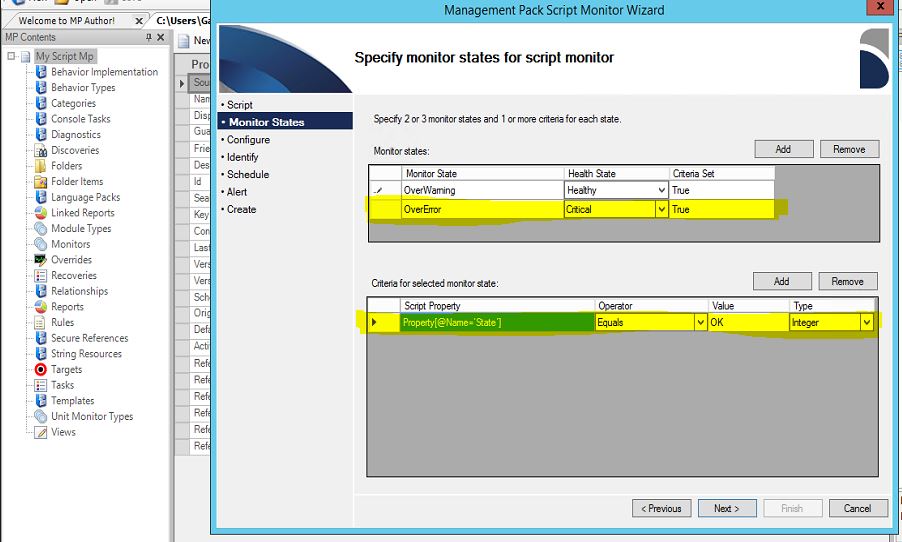Viewport: 902px width, 542px height.
Task: Click the String Resources icon
Action: [x=41, y=353]
